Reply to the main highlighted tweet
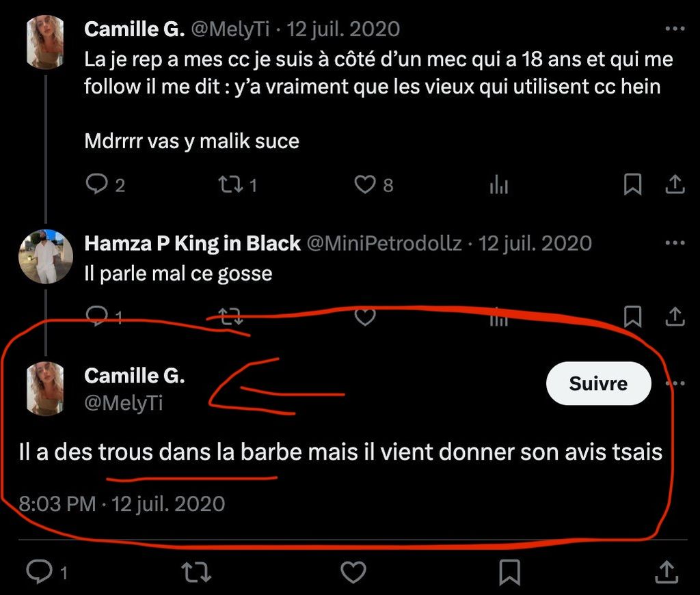 coord(40,572)
